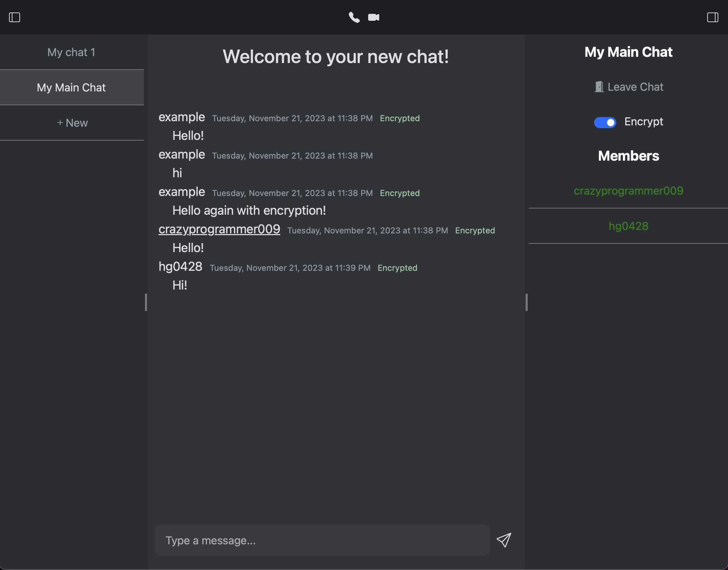Select My Main Chat in sidebar
Image resolution: width=728 pixels, height=570 pixels.
(72, 88)
